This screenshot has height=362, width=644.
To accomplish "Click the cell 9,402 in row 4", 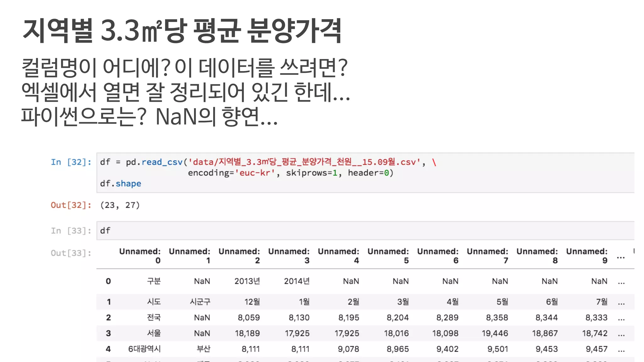I will [447, 349].
